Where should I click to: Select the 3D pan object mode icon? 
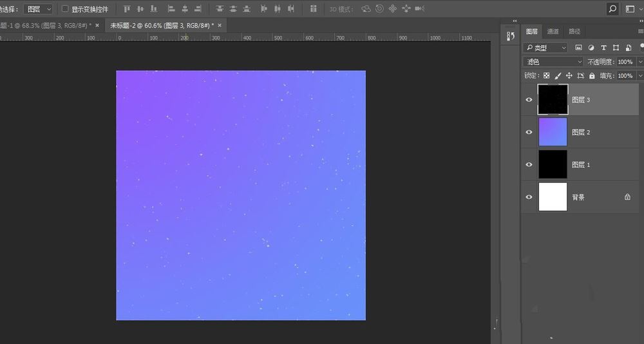(x=393, y=8)
